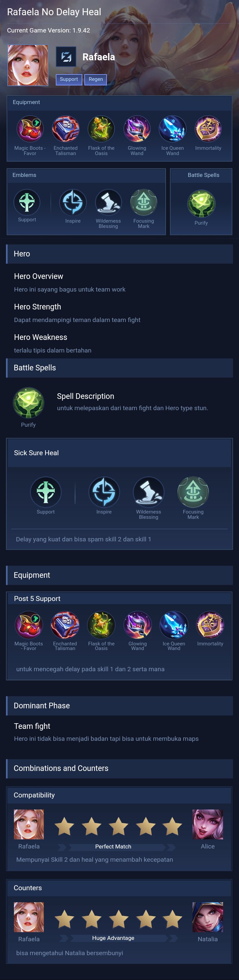The image size is (239, 980).
Task: Select Immortality in Post 5 Support build
Action: click(210, 625)
